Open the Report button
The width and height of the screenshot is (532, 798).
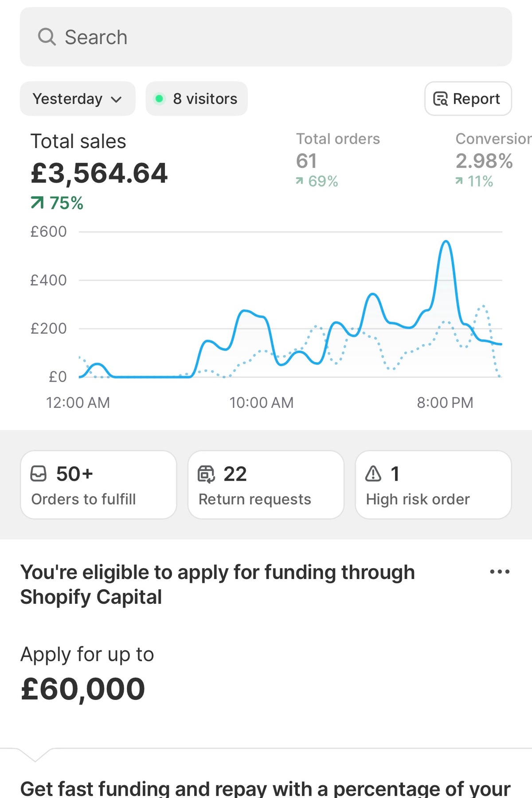point(468,98)
